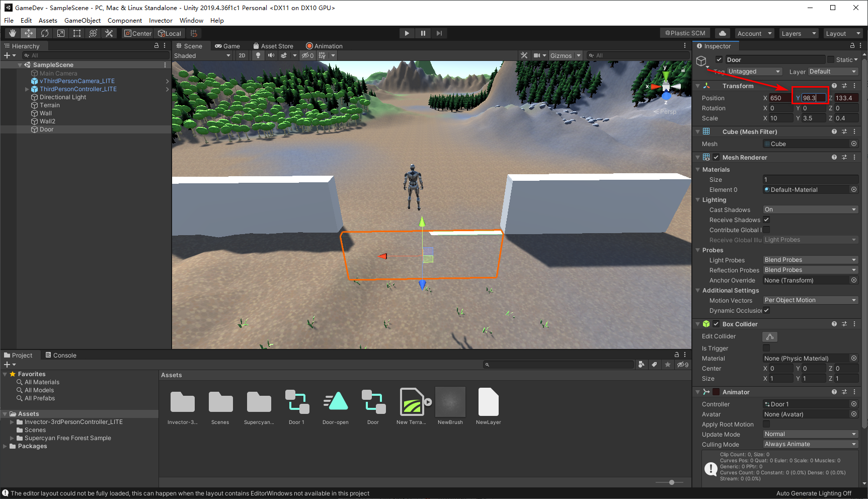Toggle pivot Center button
The height and width of the screenshot is (499, 868).
click(138, 33)
